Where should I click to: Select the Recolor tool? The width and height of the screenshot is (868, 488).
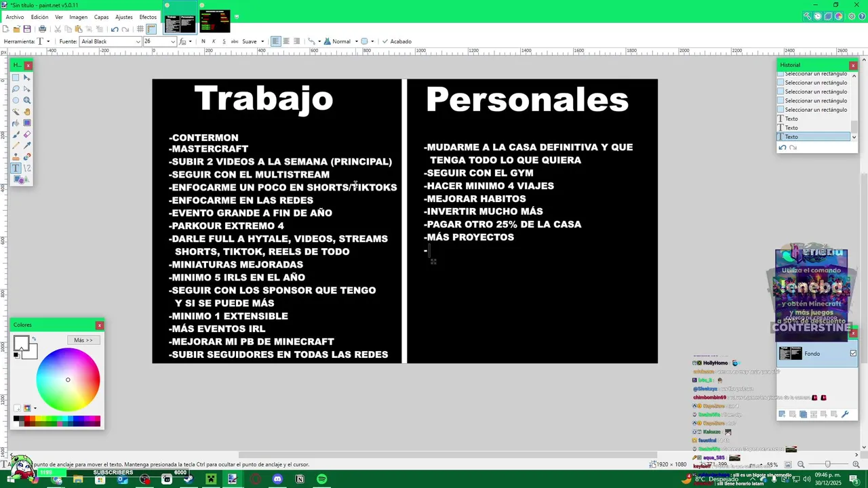point(27,157)
